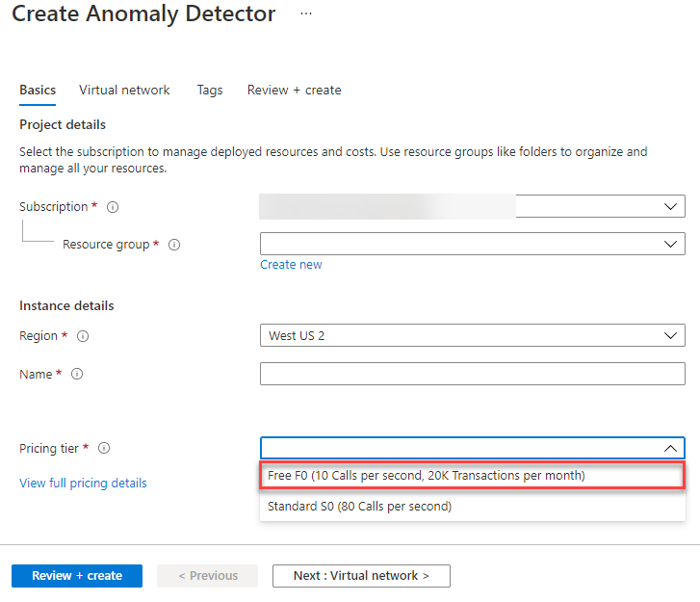The width and height of the screenshot is (700, 602).
Task: Show info tooltip for Resource group
Action: [174, 245]
